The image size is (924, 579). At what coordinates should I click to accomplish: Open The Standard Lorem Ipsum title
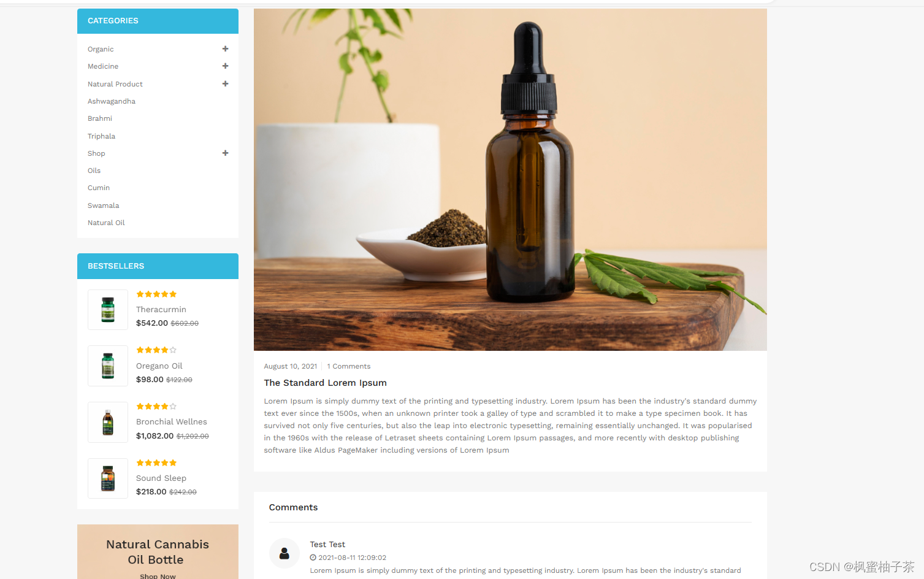(x=326, y=383)
